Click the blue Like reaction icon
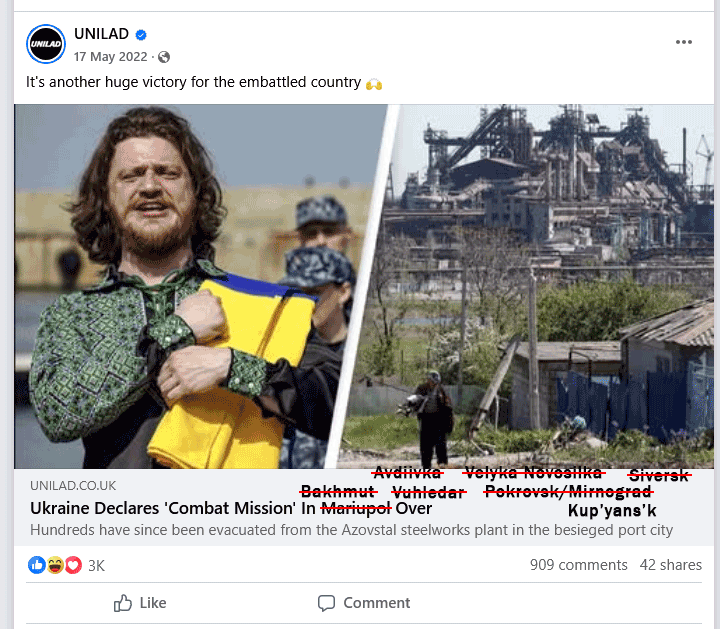 (37, 565)
